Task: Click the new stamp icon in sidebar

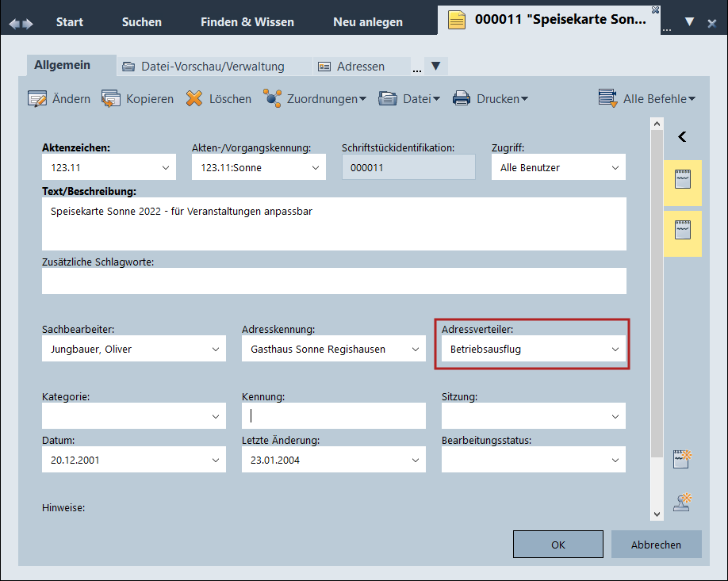Action: (682, 501)
